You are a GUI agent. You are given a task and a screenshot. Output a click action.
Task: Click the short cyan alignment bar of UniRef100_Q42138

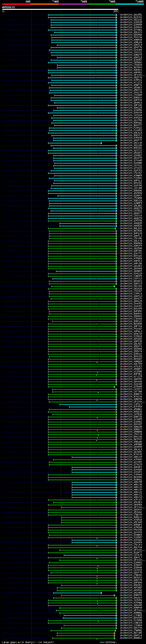[75, 143]
